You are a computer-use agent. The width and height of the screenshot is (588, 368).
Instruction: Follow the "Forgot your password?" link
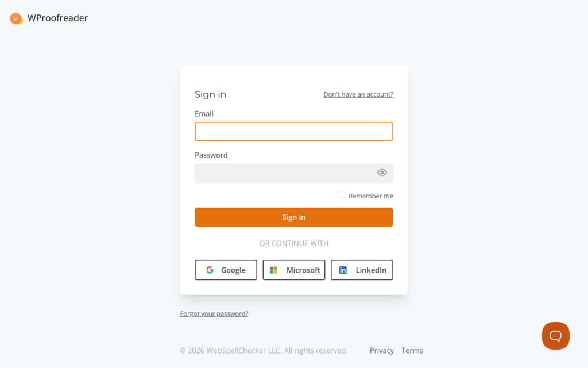[214, 314]
